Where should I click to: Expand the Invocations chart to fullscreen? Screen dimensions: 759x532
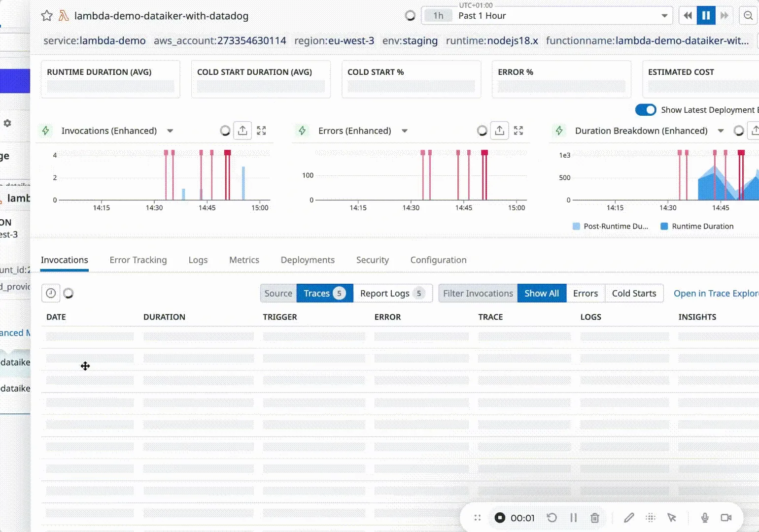[x=261, y=131]
